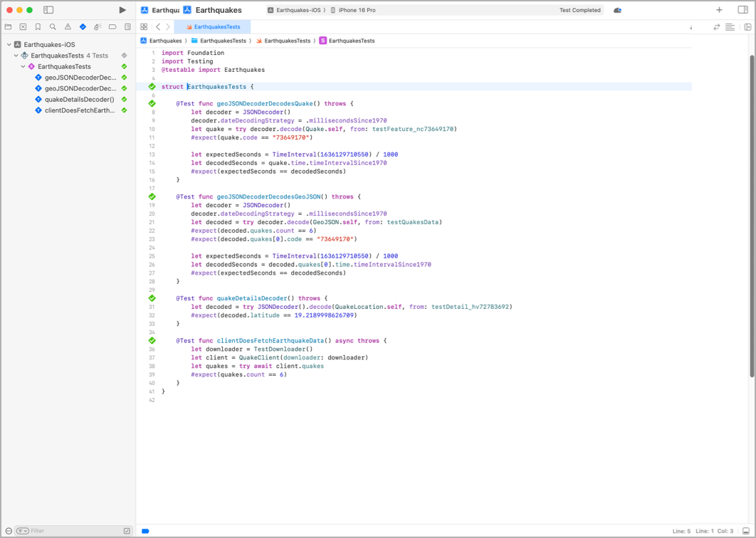Click the Test Completed activity status
Image resolution: width=756 pixels, height=538 pixels.
(580, 10)
